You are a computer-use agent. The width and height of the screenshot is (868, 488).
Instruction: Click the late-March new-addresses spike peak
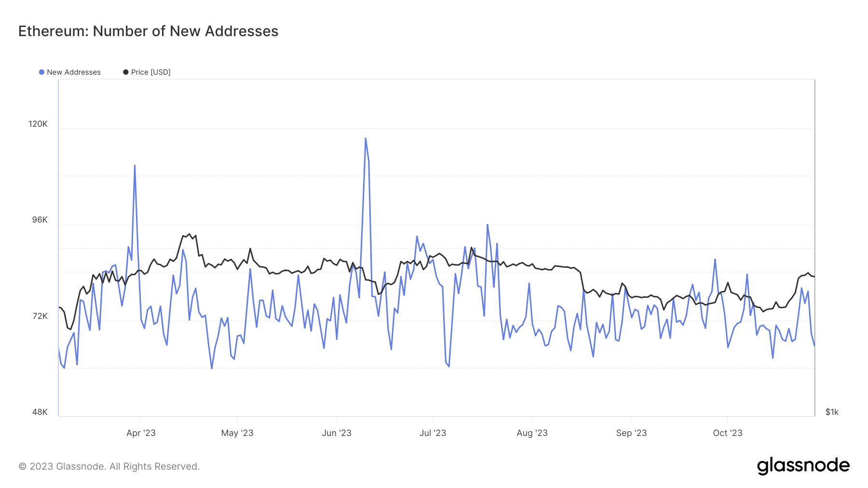coord(135,165)
